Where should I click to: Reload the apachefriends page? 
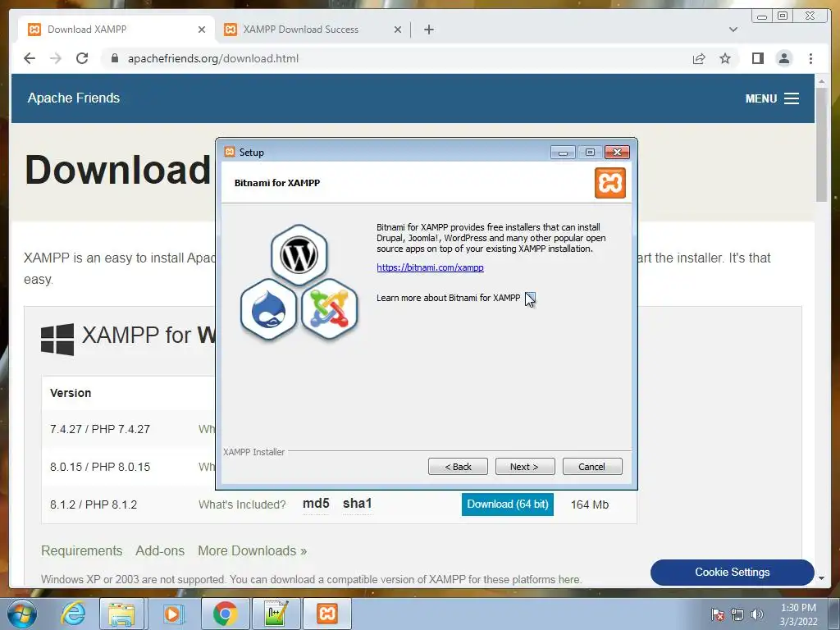pos(82,58)
